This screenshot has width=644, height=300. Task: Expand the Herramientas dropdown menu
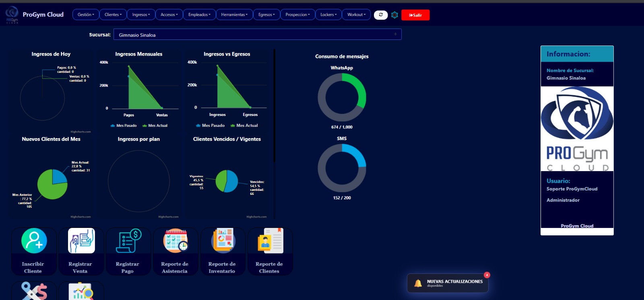234,14
